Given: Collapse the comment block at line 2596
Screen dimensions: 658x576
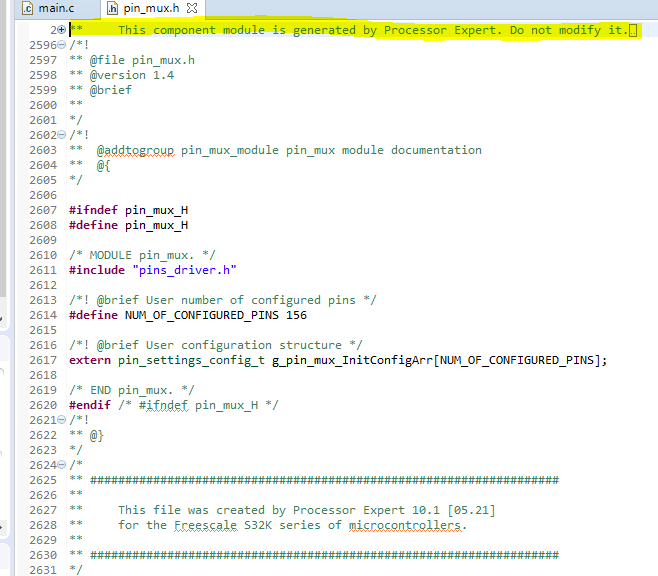Looking at the screenshot, I should pyautogui.click(x=61, y=44).
